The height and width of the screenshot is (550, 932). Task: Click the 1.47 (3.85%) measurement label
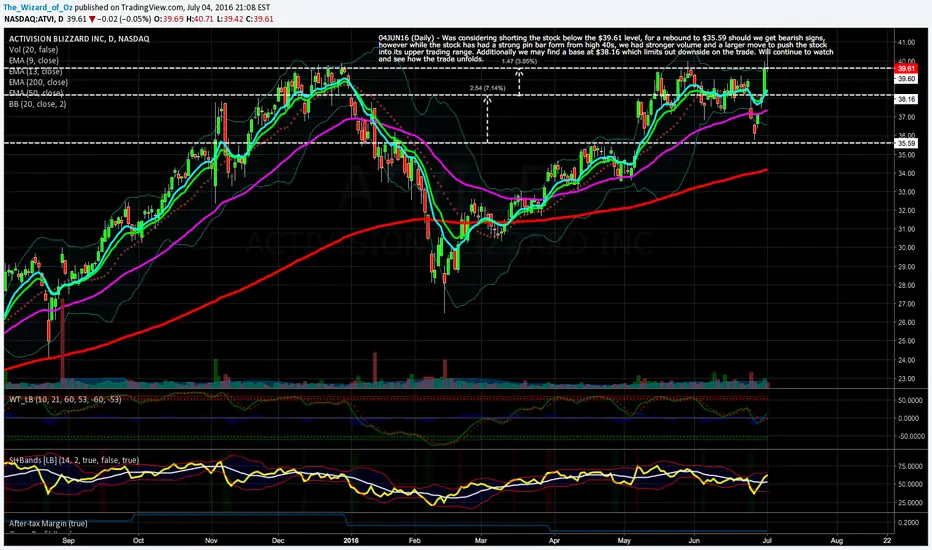click(519, 61)
